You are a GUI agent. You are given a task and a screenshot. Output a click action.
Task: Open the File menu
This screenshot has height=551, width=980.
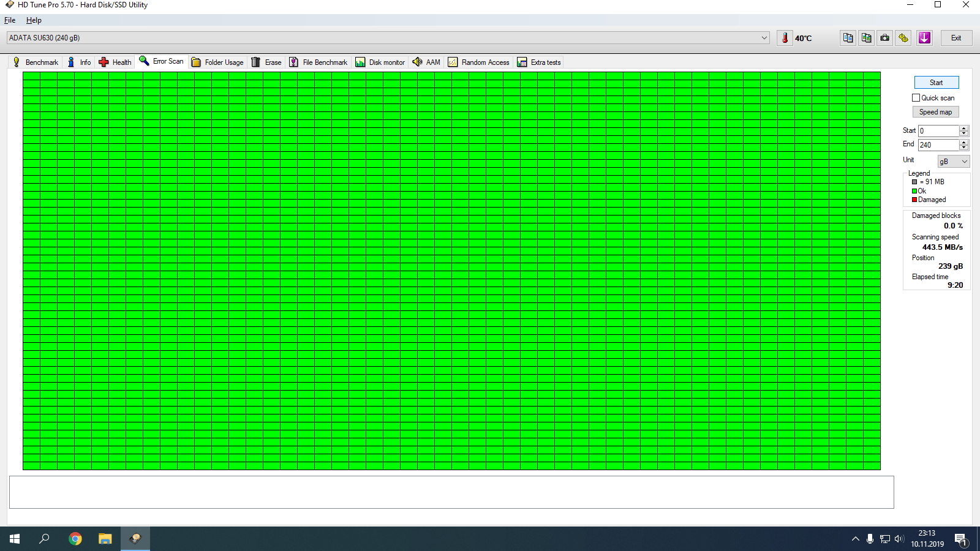[x=10, y=20]
